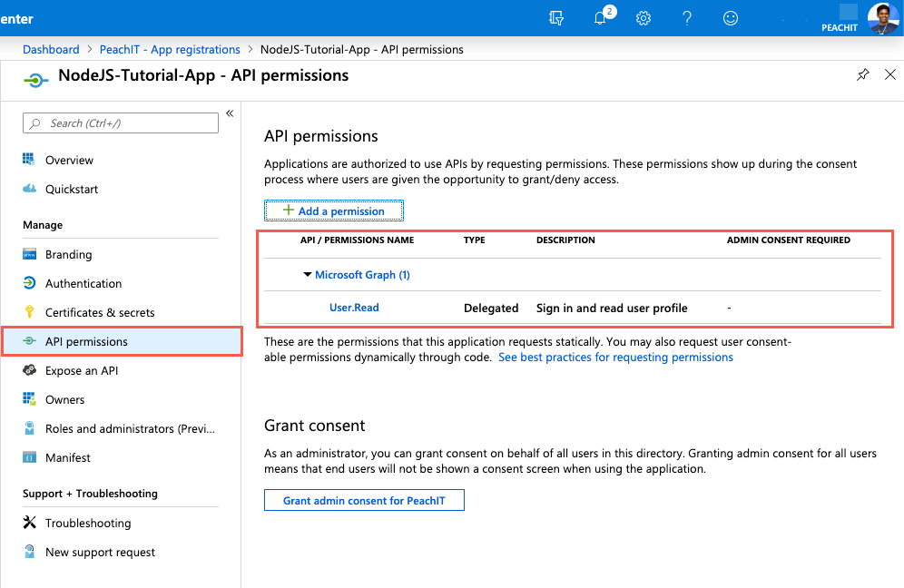Go to PeachIT - App registrations breadcrumb
904x588 pixels.
pos(170,50)
